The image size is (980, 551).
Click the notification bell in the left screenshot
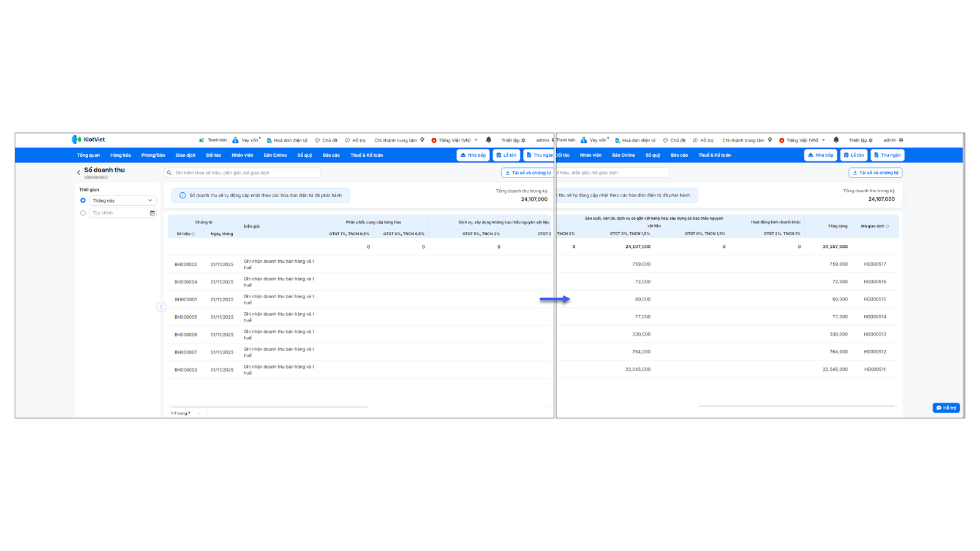489,140
